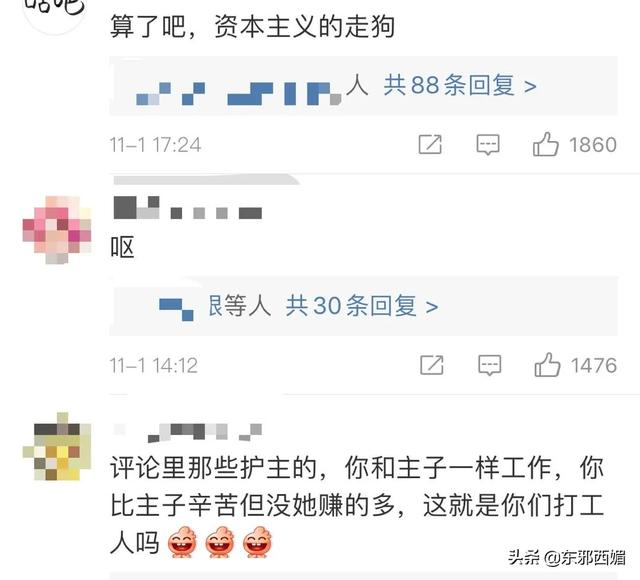Tap the 算了吧，资本主义的走狗 comment text
This screenshot has height=580, width=640.
(x=252, y=27)
